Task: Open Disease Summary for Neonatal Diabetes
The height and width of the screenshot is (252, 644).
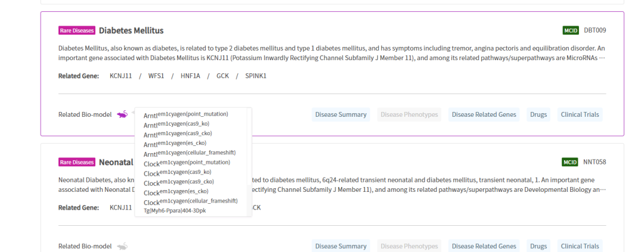Action: [x=340, y=246]
